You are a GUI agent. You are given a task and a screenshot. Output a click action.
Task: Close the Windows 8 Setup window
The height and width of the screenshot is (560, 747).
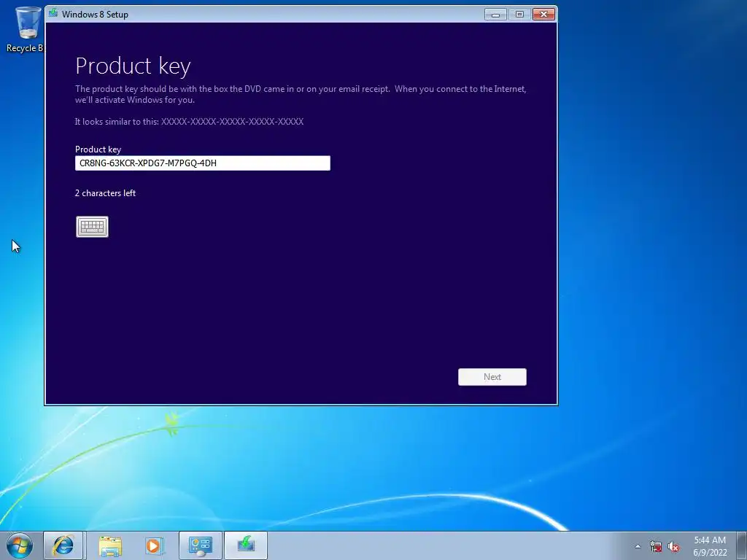(543, 15)
